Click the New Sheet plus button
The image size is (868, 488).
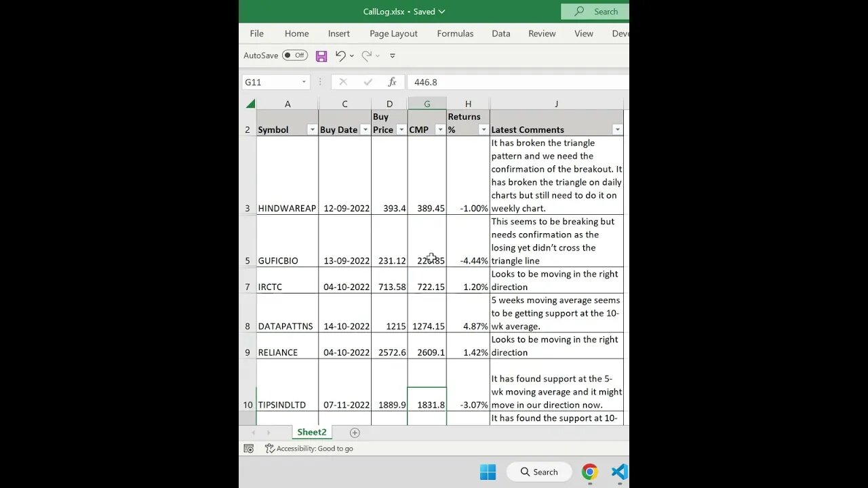[x=355, y=432]
